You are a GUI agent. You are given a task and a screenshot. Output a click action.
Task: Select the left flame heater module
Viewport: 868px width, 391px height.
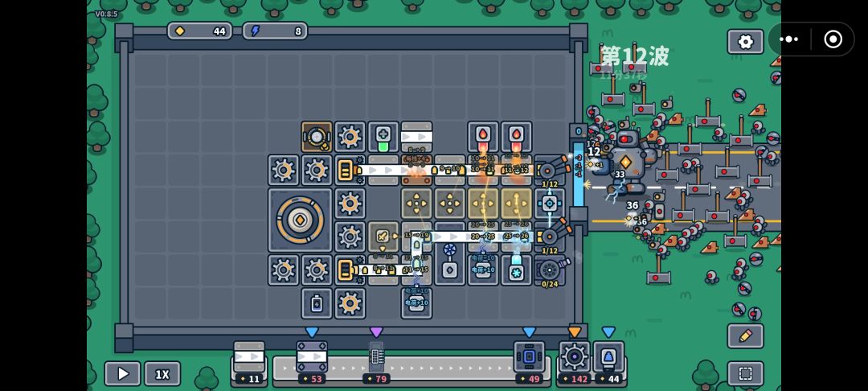[483, 137]
